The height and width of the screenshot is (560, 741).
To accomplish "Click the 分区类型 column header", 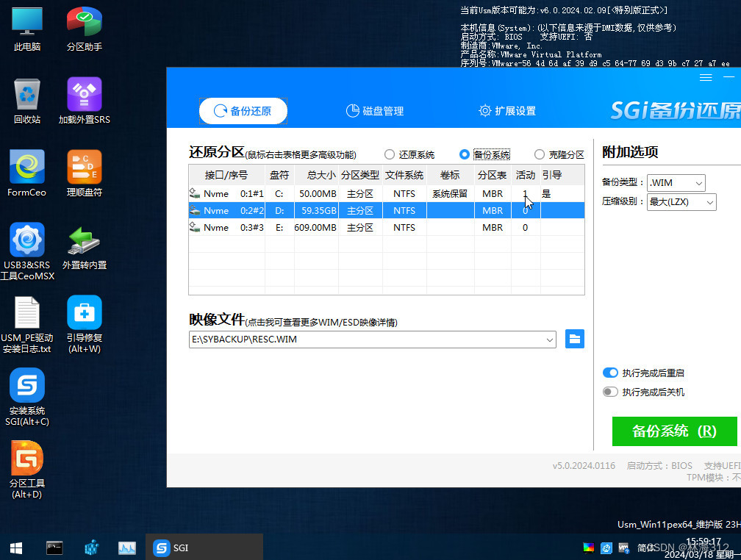I will click(x=360, y=175).
